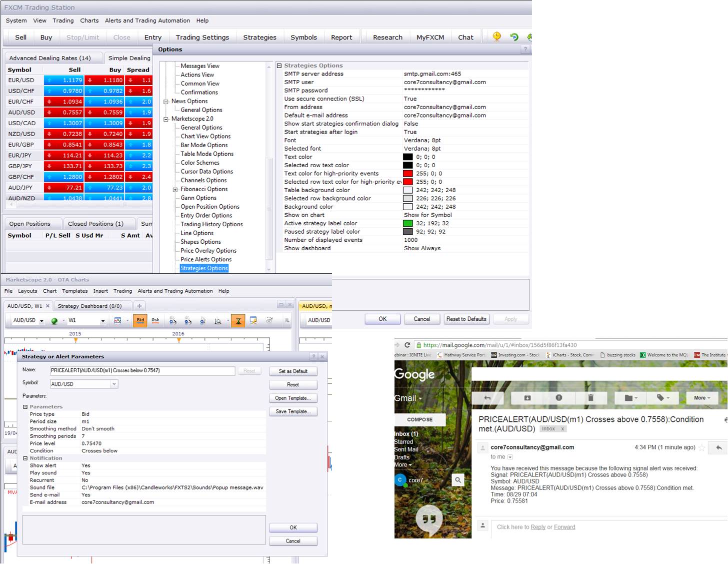Collapse the Marketscope 2.0 tree node
The height and width of the screenshot is (564, 728).
coord(166,119)
